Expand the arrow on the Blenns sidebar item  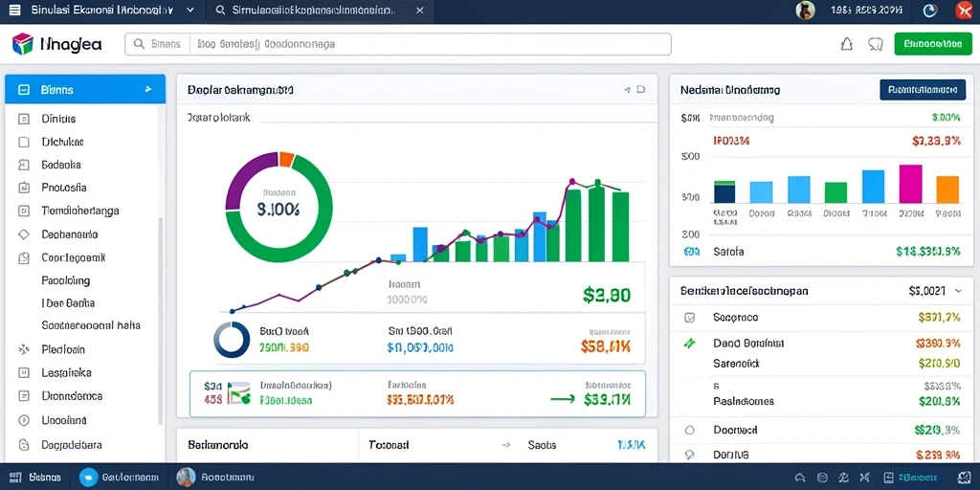[x=148, y=89]
